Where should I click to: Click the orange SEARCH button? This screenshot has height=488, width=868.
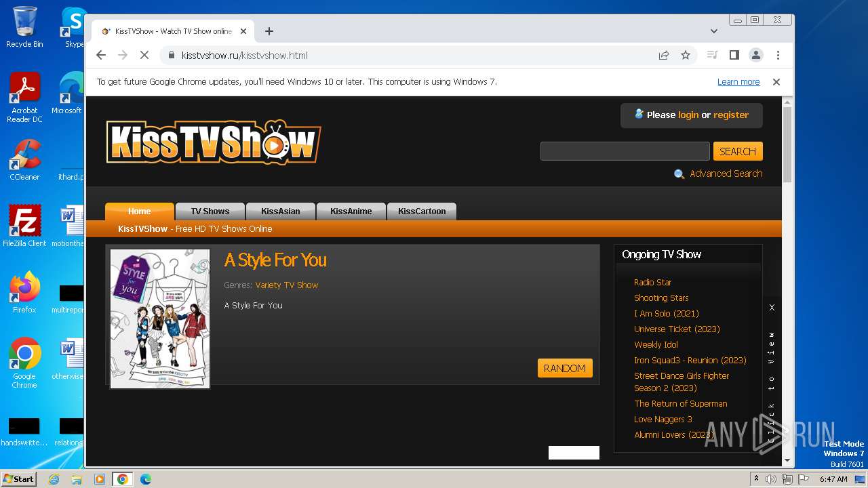[x=738, y=151]
